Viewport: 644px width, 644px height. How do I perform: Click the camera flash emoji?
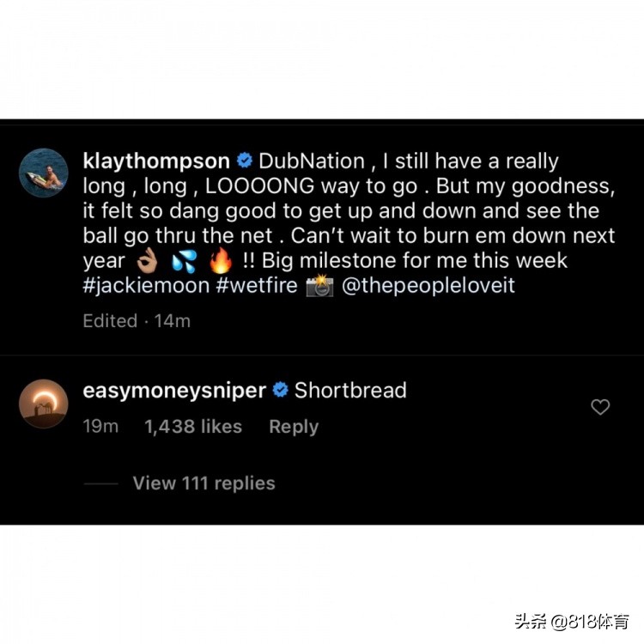[x=320, y=285]
